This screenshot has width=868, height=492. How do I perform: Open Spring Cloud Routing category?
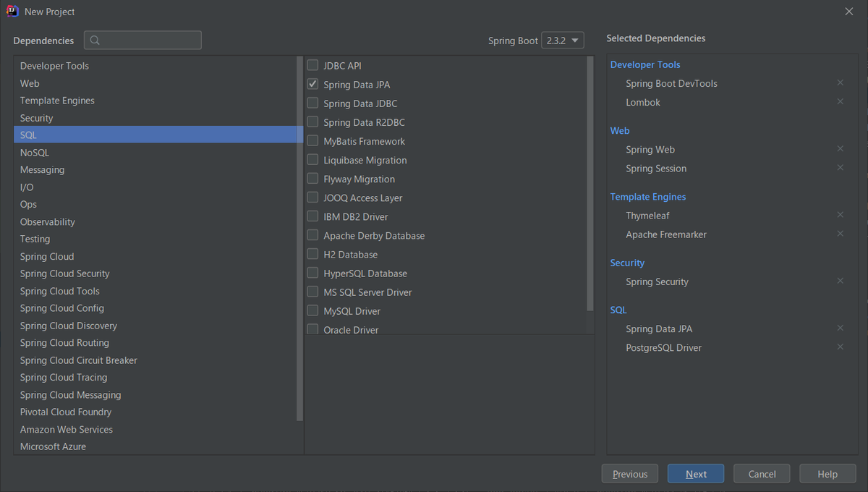coord(155,343)
